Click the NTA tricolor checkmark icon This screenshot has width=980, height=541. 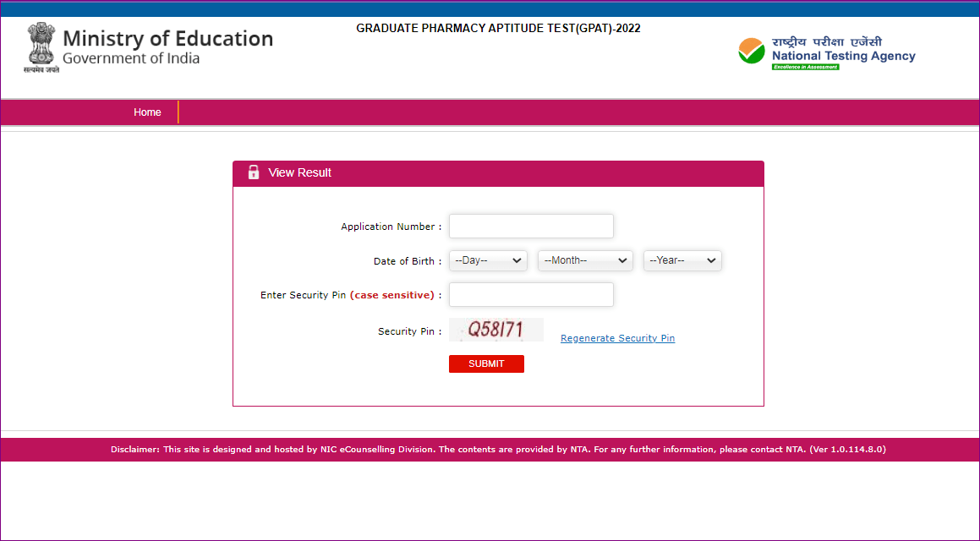click(x=751, y=51)
